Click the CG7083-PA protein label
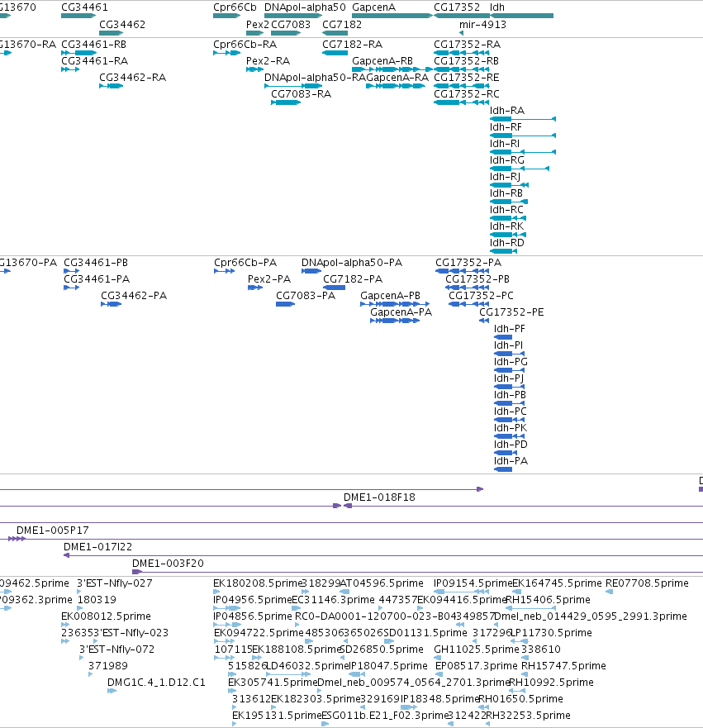Viewport: 703px width, 728px height. tap(306, 295)
